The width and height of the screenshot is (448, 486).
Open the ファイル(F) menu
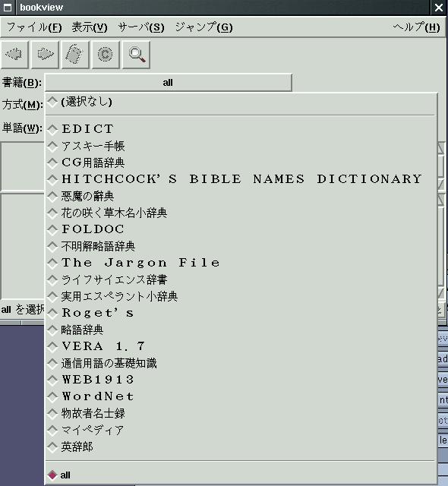(34, 27)
